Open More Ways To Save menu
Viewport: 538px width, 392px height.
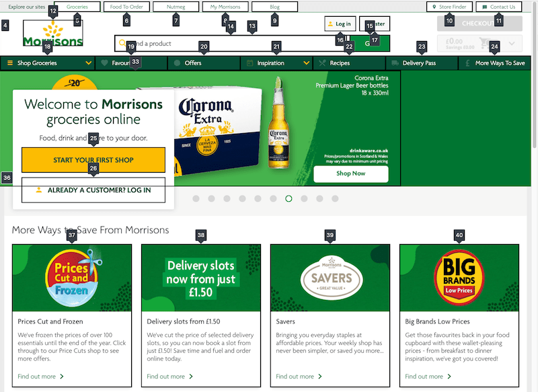tap(494, 63)
